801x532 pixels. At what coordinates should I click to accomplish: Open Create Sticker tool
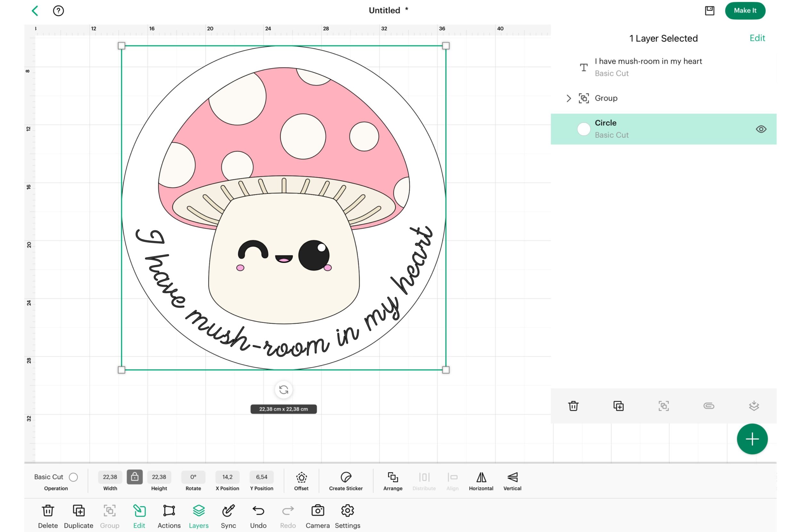[346, 478]
